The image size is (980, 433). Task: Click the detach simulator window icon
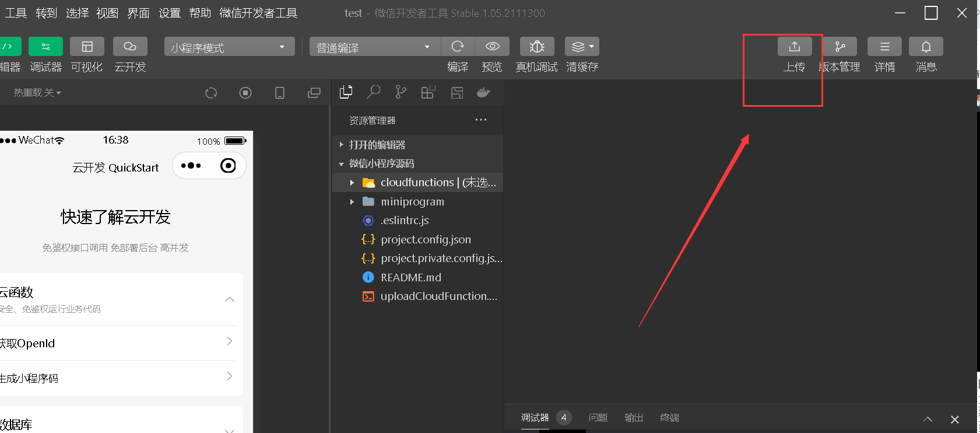(314, 93)
